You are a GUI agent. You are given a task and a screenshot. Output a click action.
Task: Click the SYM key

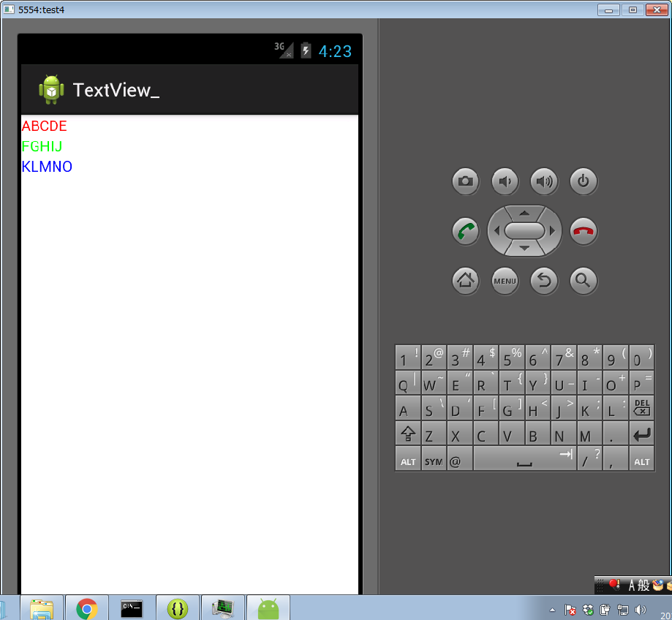point(434,458)
